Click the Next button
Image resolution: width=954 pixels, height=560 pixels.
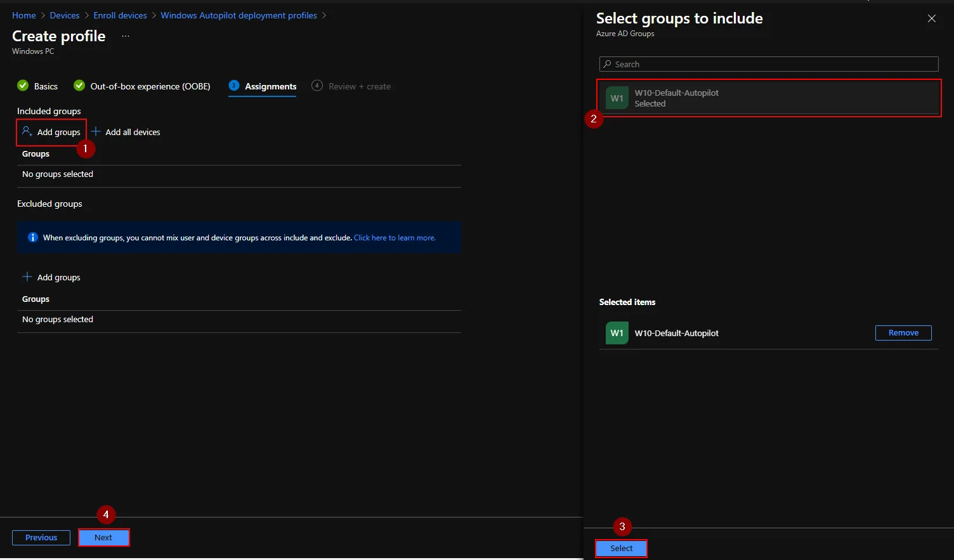coord(104,538)
